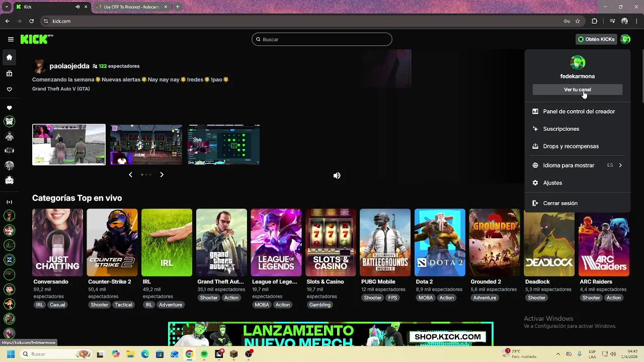Select the third featured stream thumbnail
Image resolution: width=644 pixels, height=362 pixels.
(224, 145)
